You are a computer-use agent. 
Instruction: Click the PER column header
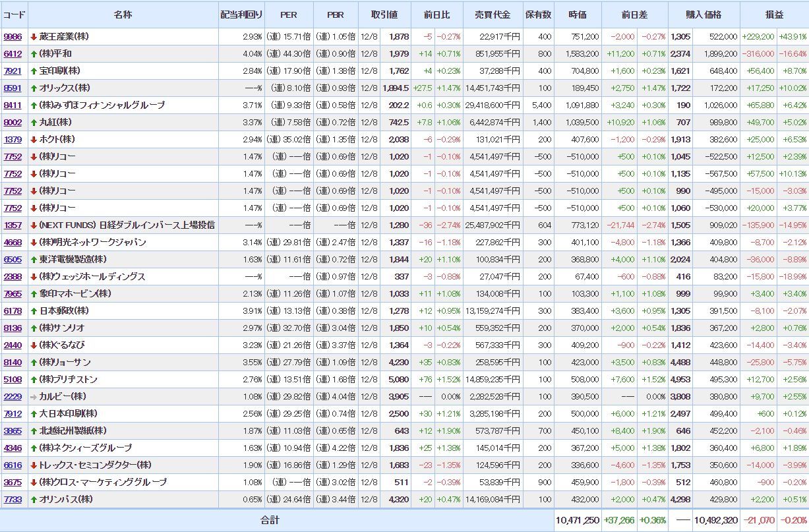coord(288,15)
